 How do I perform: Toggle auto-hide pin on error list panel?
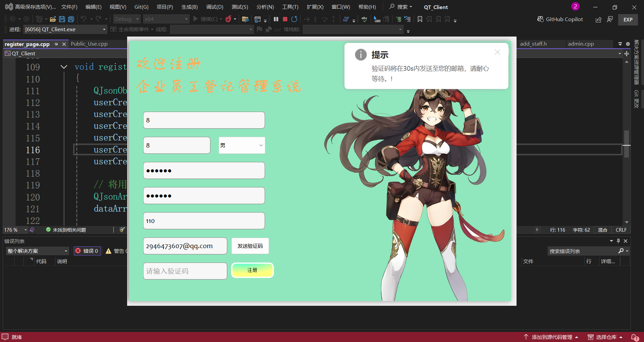pos(618,241)
